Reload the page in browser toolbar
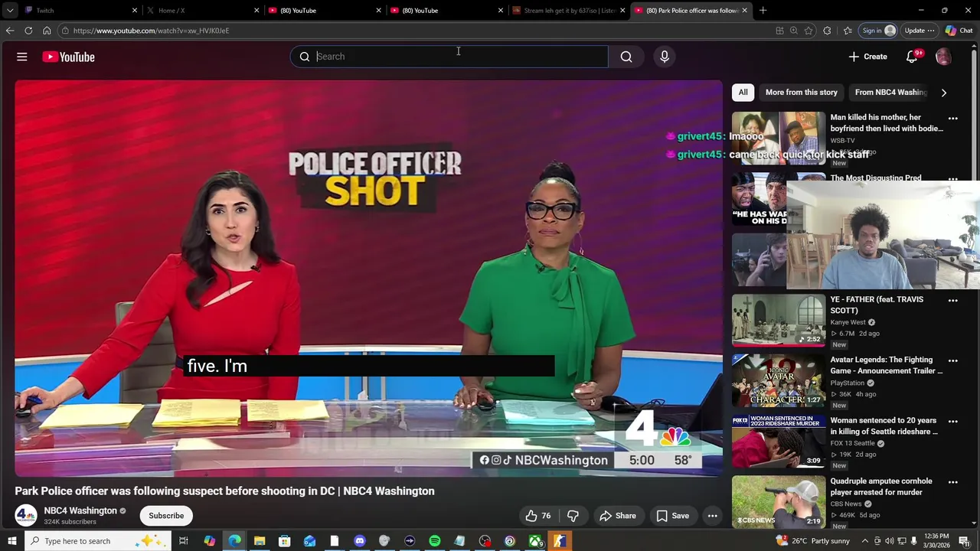 coord(28,31)
